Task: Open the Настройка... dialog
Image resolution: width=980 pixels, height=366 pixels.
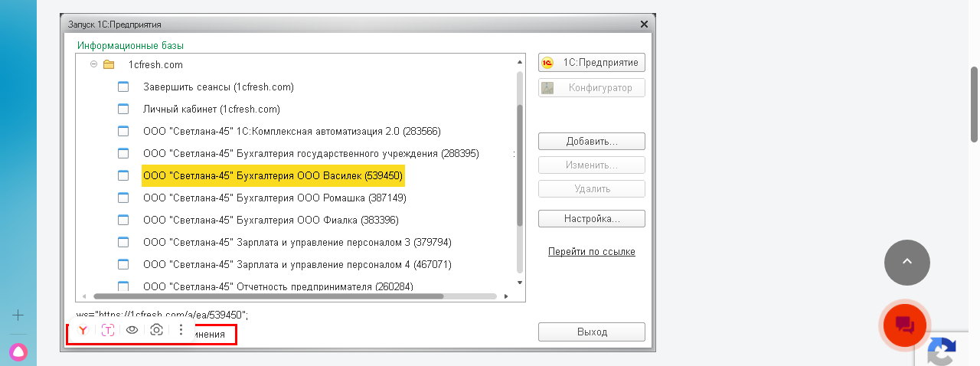Action: click(591, 219)
